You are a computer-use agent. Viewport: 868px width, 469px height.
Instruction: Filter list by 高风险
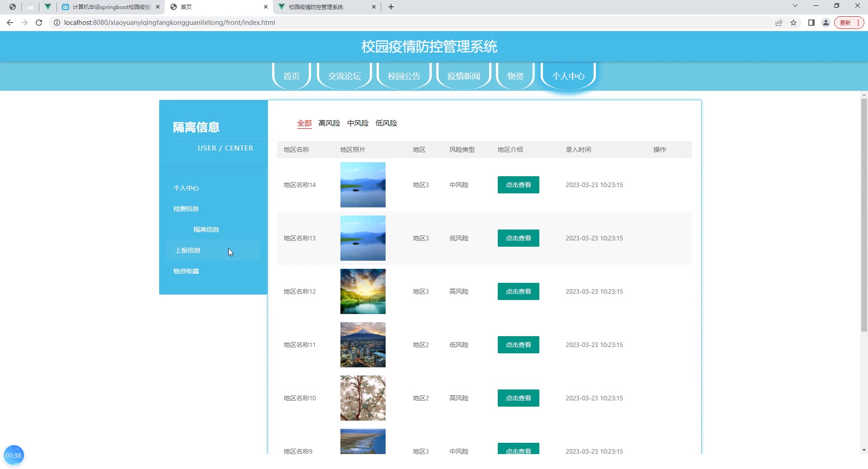(x=329, y=123)
